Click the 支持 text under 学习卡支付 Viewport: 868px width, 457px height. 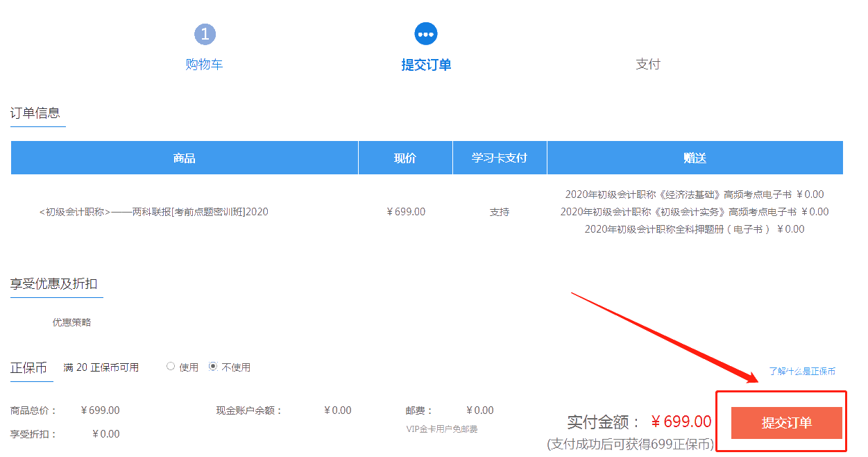coord(500,211)
